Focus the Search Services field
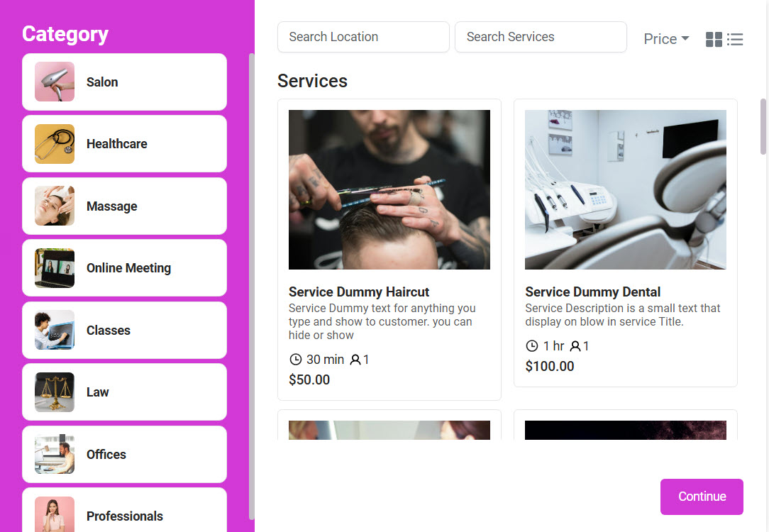The width and height of the screenshot is (769, 532). click(541, 37)
